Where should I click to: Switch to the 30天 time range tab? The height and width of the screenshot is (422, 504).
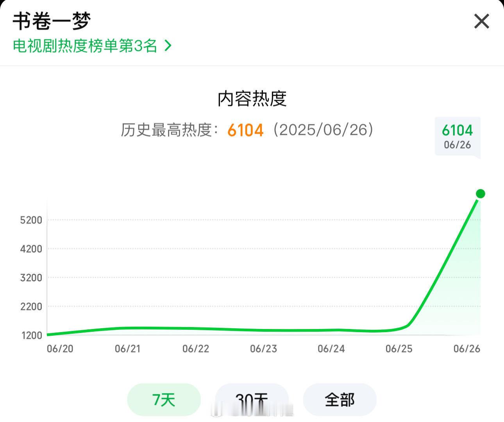252,400
